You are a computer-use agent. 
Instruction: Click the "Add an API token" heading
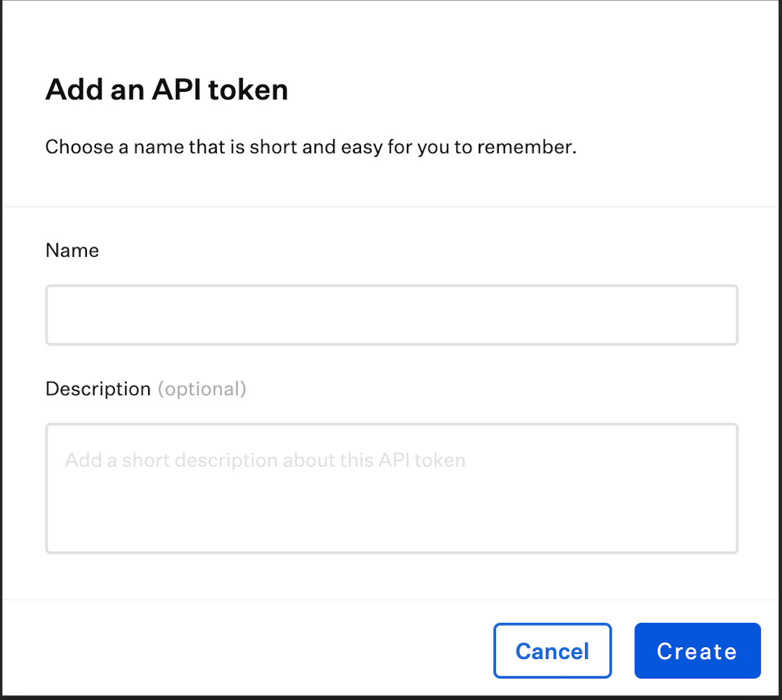[x=166, y=90]
